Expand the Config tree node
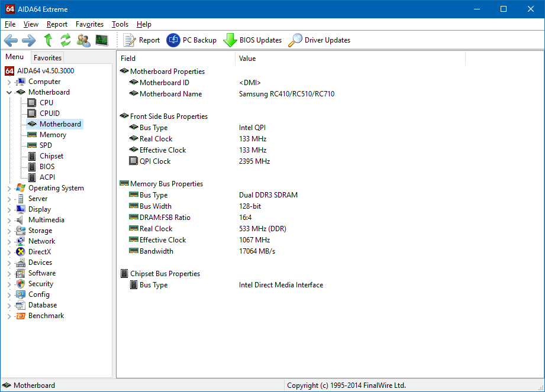545x392 pixels. (x=9, y=295)
